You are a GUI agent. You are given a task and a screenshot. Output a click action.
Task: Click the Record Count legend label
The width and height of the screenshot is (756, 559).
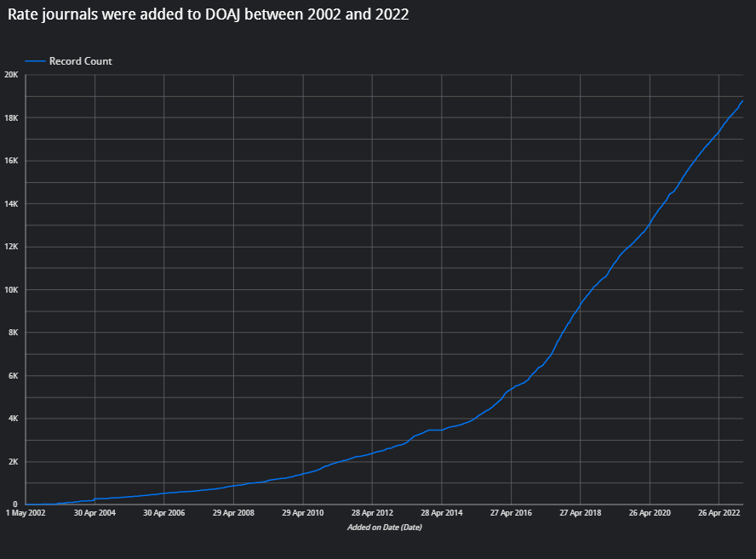point(80,61)
